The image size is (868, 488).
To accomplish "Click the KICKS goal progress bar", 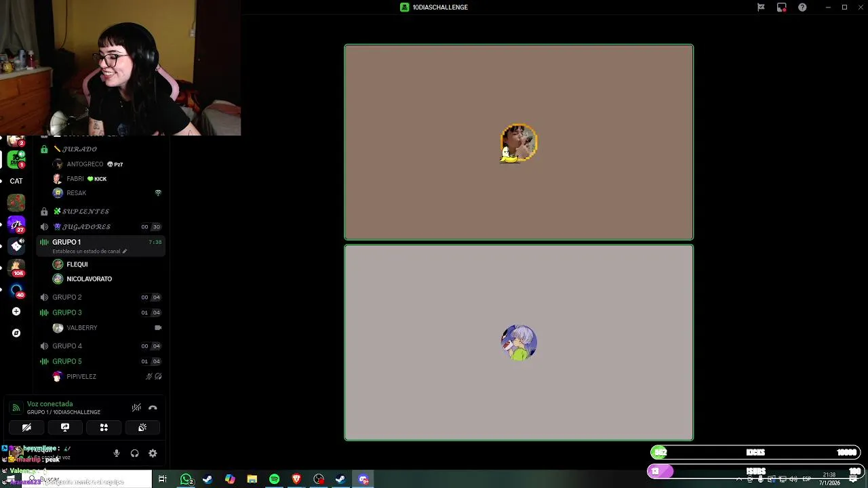I will pyautogui.click(x=755, y=452).
